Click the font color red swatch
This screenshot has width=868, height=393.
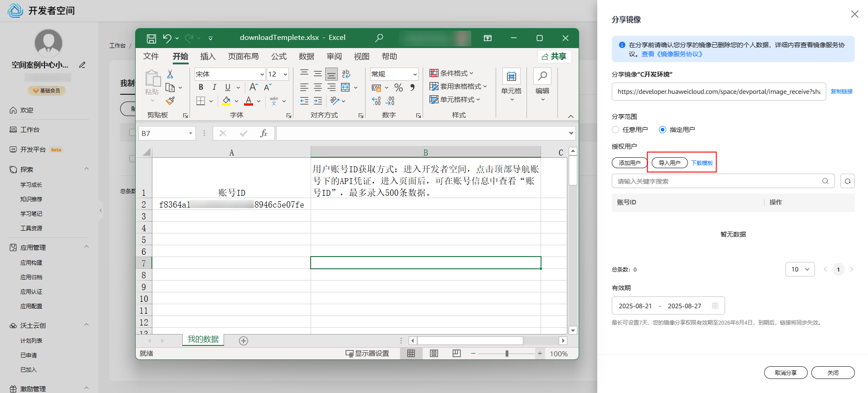[x=249, y=101]
